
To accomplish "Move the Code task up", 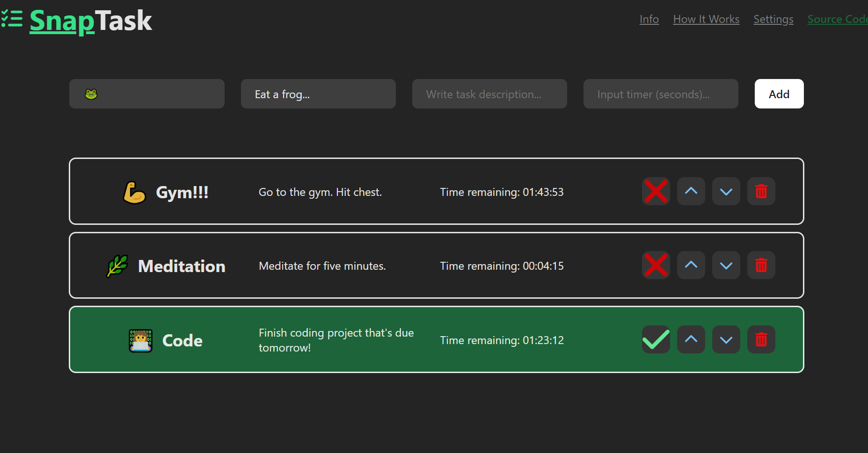I will [691, 339].
